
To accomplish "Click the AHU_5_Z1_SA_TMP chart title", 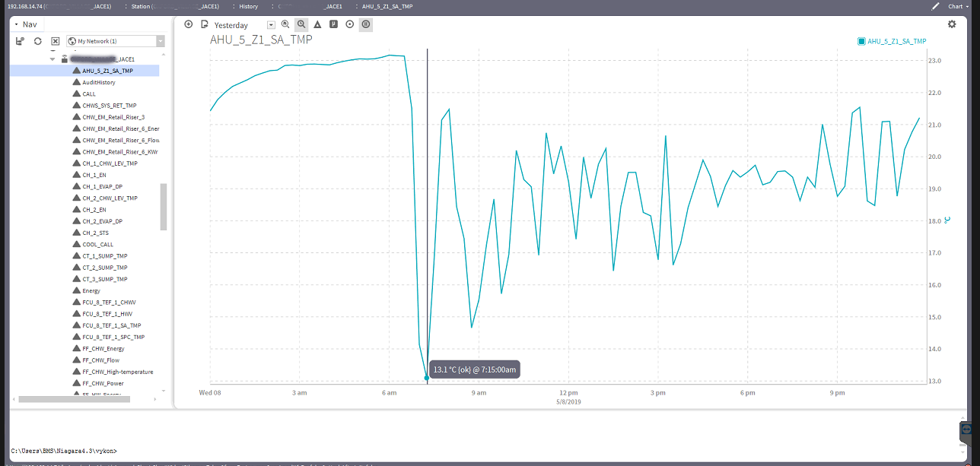I will point(259,41).
